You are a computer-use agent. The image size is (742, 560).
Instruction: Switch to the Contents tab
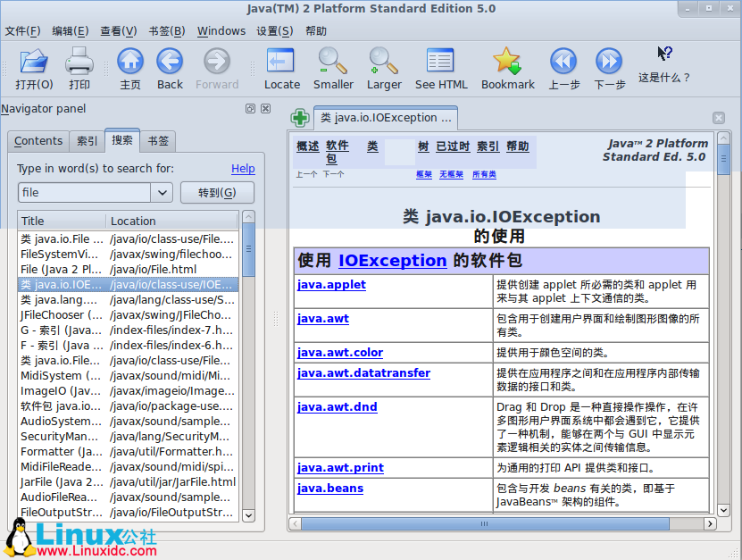(38, 141)
